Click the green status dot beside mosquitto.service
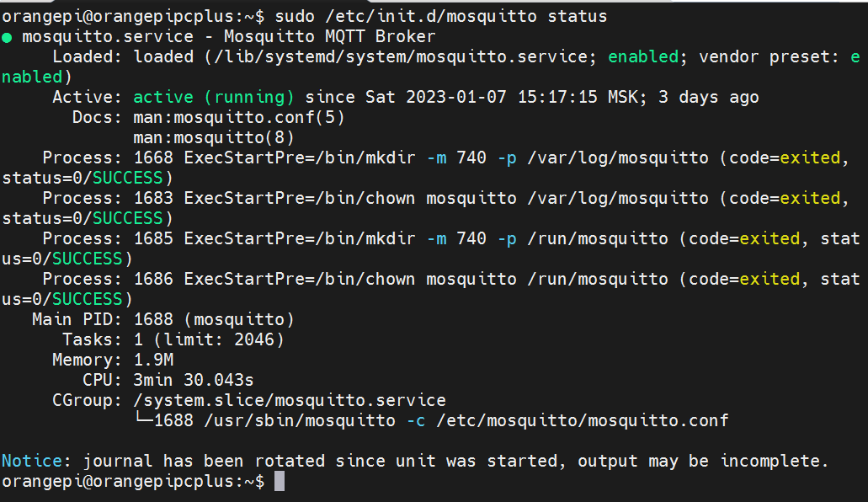 (x=7, y=37)
